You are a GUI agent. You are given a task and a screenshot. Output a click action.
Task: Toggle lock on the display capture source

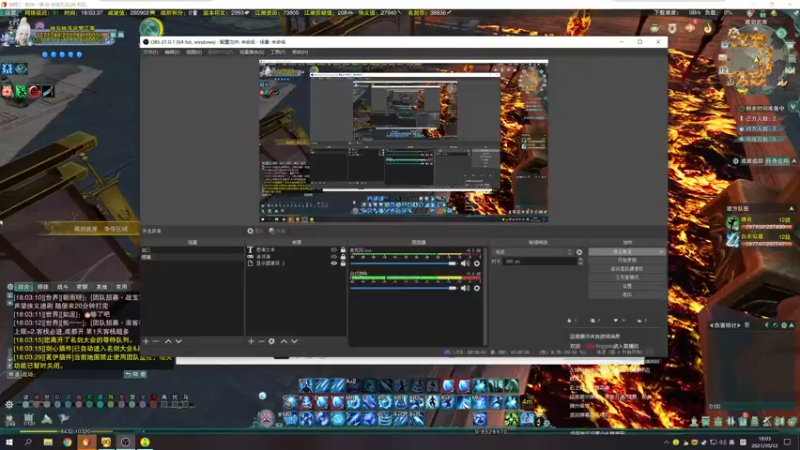343,263
